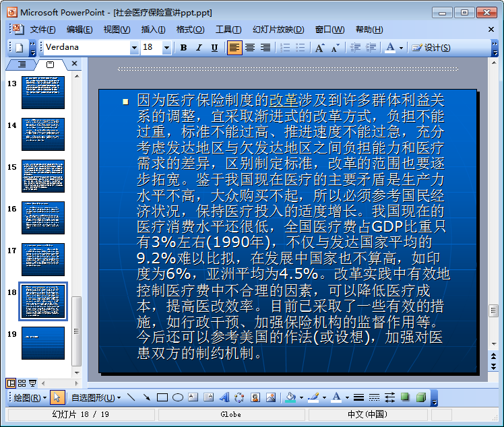Select Center alignment
Image resolution: width=504 pixels, height=427 pixels.
(x=250, y=48)
